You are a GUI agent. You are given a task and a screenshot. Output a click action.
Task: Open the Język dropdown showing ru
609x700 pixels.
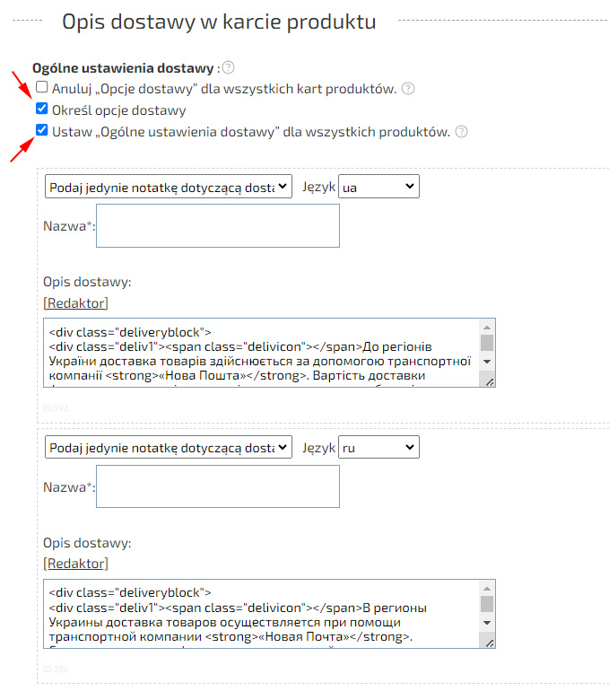[378, 447]
